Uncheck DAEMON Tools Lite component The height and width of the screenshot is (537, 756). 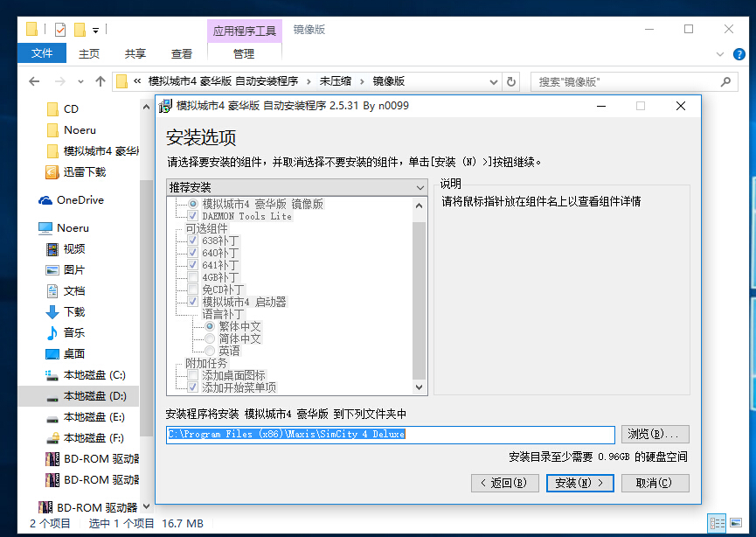tap(193, 216)
